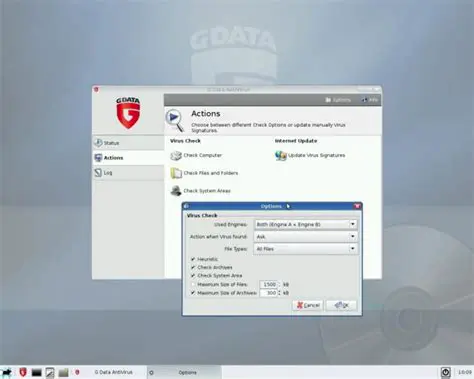Click the power button in the taskbar
This screenshot has width=474, height=379.
[446, 372]
